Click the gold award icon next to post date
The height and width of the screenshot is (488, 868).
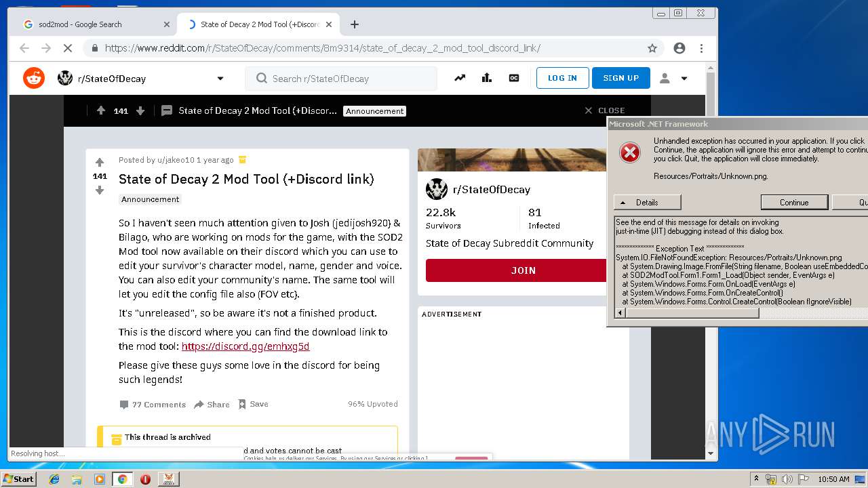pyautogui.click(x=243, y=160)
